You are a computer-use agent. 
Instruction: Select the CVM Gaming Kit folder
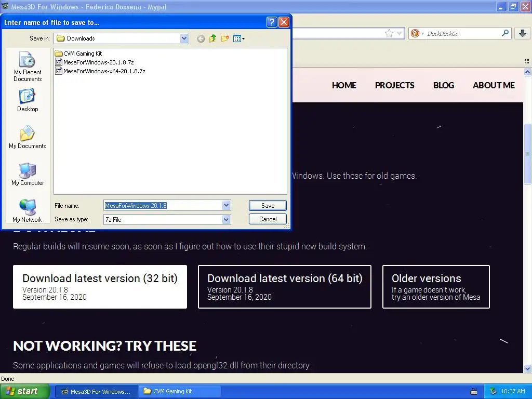(x=79, y=54)
